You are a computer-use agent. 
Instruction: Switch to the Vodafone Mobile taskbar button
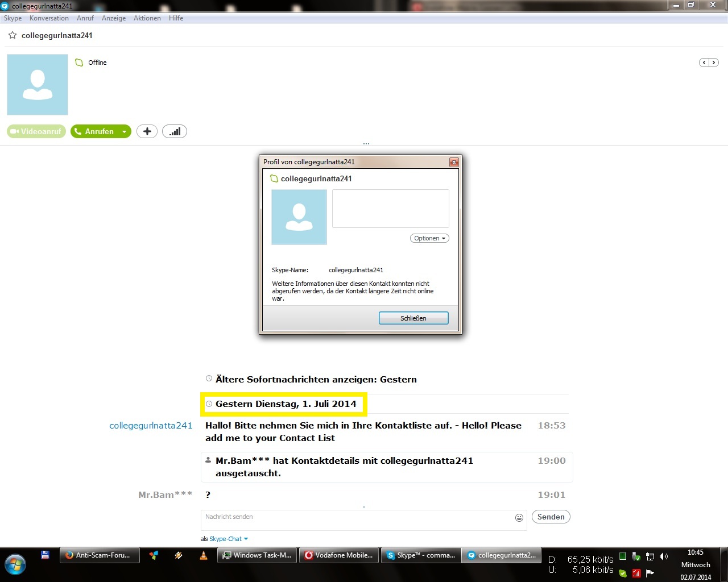(339, 555)
